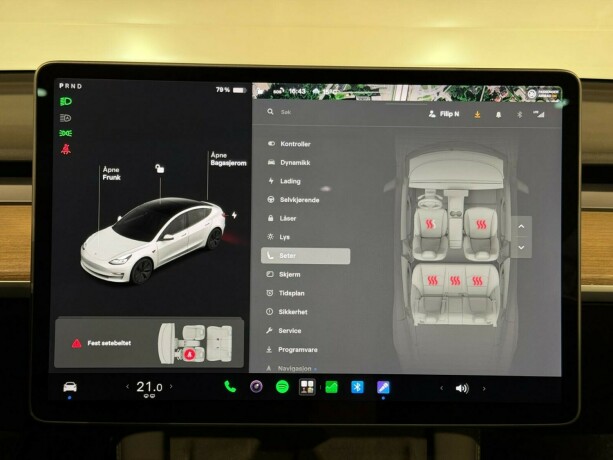
Task: Open the green energy chart app
Action: tap(332, 387)
